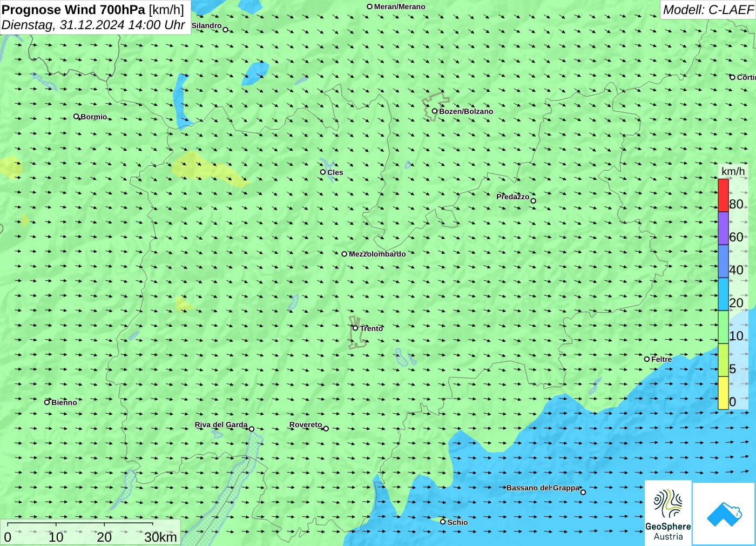Select the Riva del Garda marker circle

pyautogui.click(x=252, y=429)
